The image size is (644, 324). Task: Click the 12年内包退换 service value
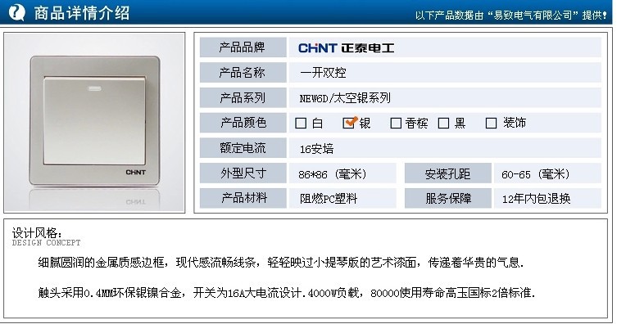(536, 199)
